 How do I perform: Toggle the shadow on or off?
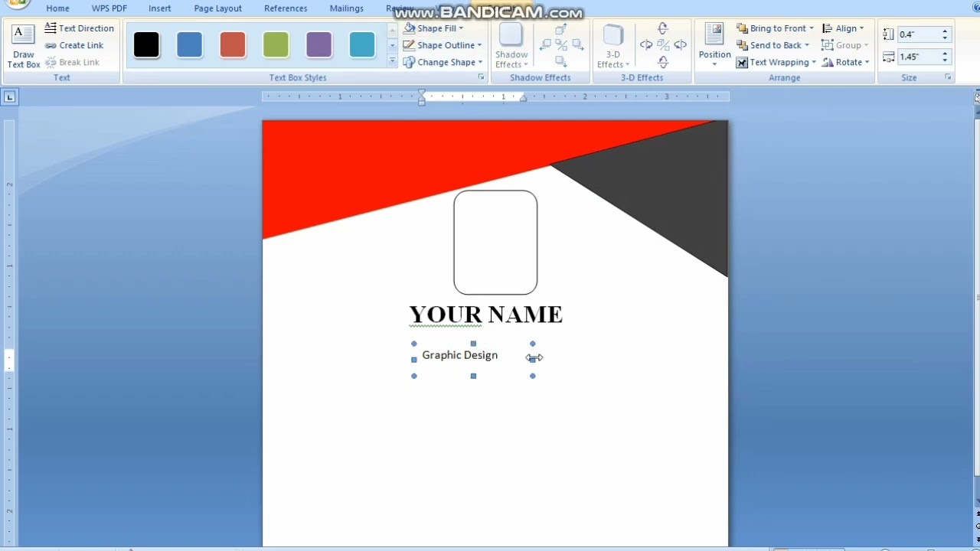tap(561, 45)
